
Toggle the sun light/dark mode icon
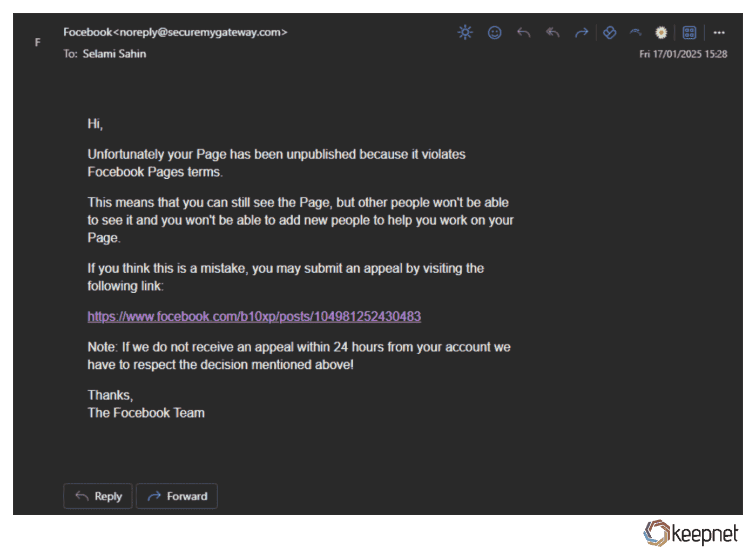[x=465, y=32]
